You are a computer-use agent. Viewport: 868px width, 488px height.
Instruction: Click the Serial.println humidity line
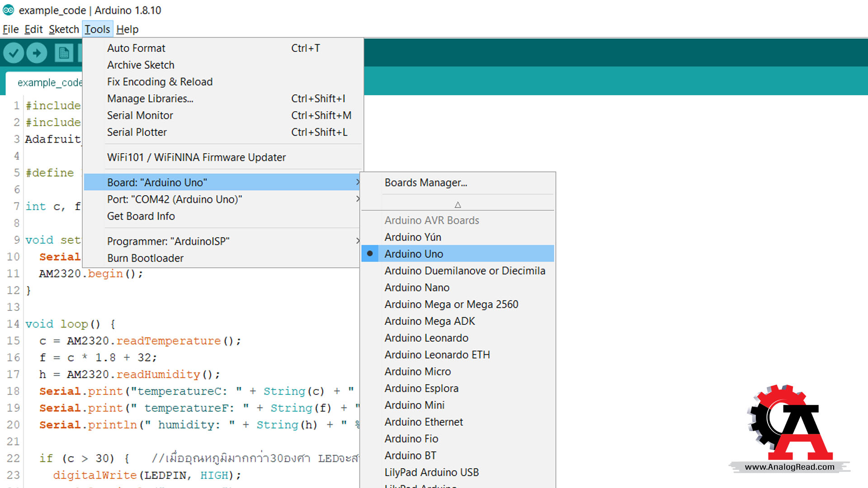pyautogui.click(x=199, y=425)
